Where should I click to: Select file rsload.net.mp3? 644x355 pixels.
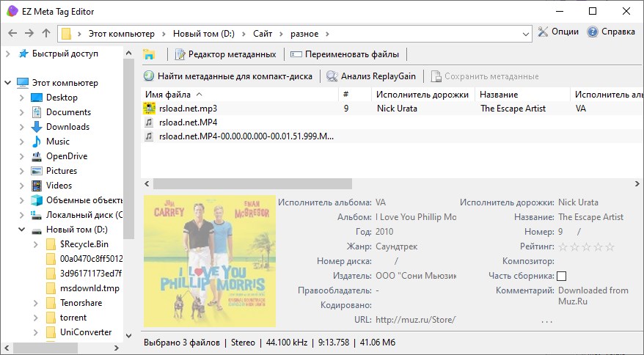[188, 109]
